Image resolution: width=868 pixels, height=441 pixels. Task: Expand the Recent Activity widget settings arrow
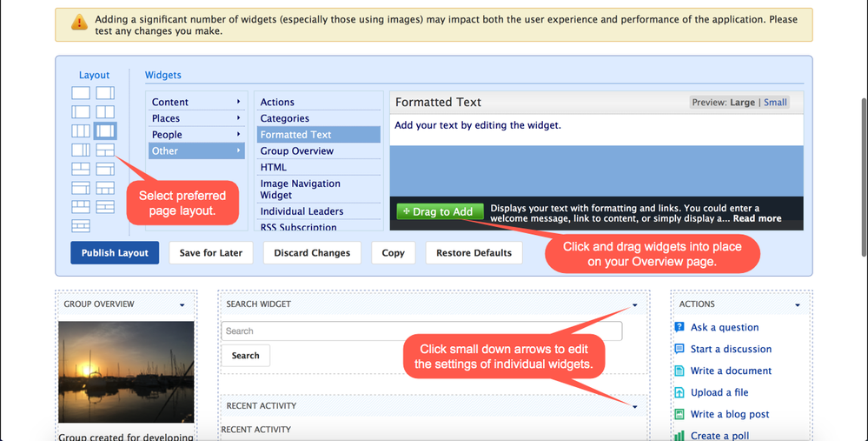[x=635, y=406]
